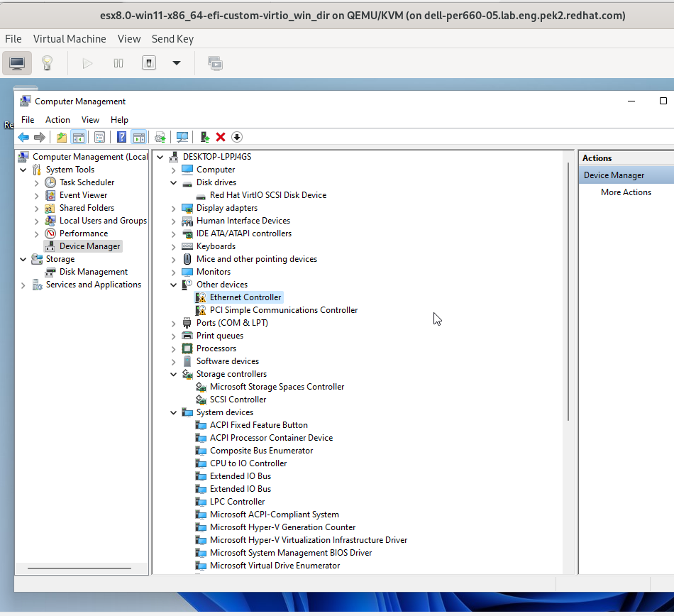Click the red X Uninstall device icon
The height and width of the screenshot is (616, 674).
(x=221, y=137)
